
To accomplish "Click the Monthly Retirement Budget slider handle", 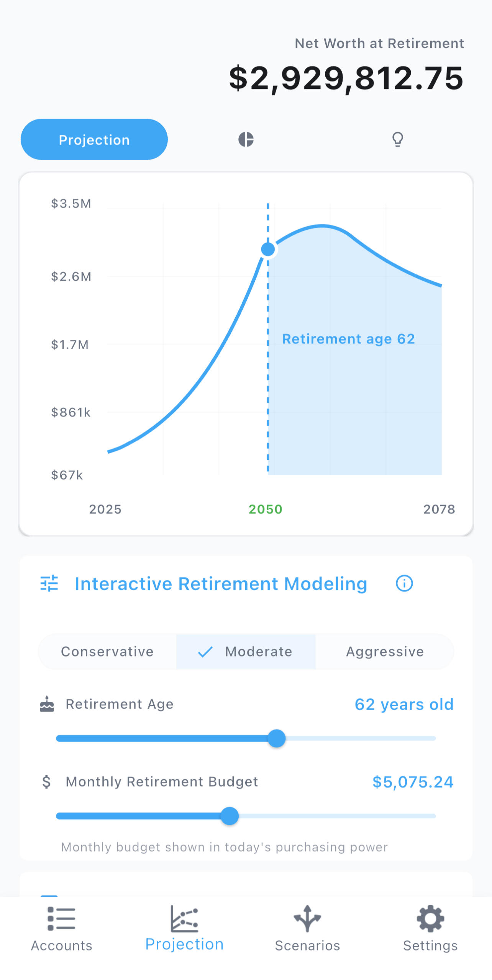I will point(230,816).
